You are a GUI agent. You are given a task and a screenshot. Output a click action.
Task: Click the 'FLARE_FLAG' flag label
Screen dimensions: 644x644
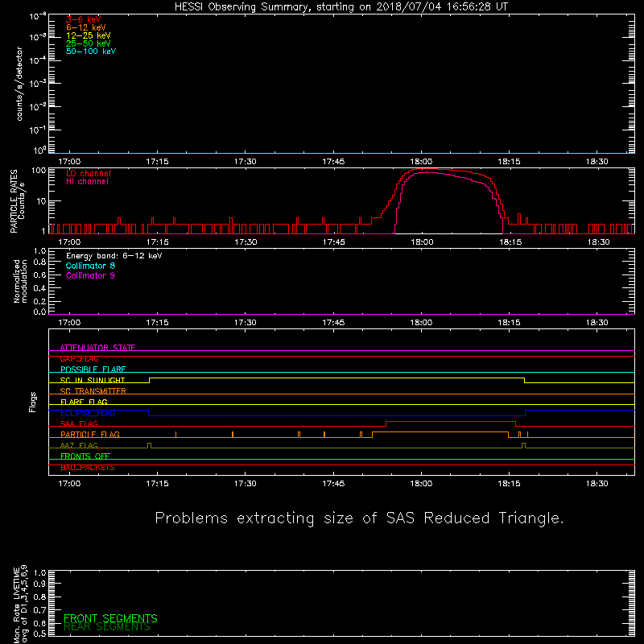(x=84, y=402)
